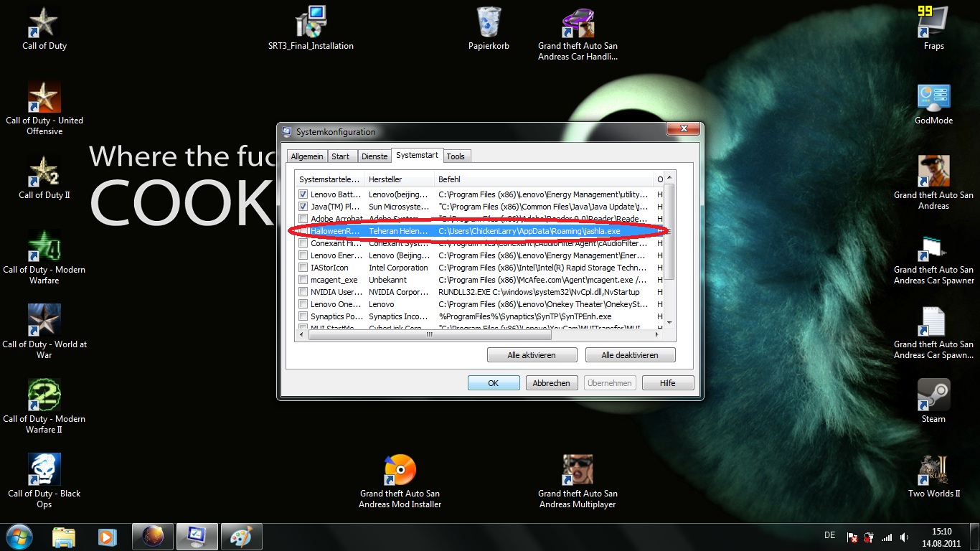
Task: Sort by the Systemstartele... column header
Action: [330, 179]
